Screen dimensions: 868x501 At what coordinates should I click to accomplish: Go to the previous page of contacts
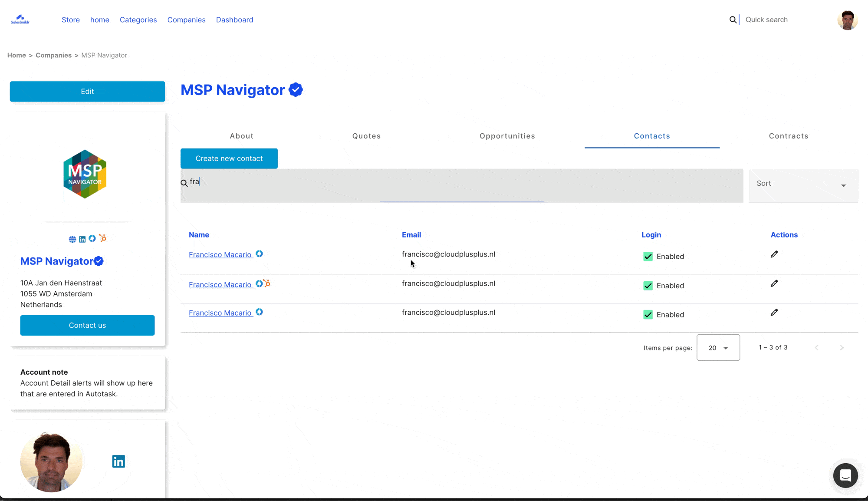coord(817,348)
